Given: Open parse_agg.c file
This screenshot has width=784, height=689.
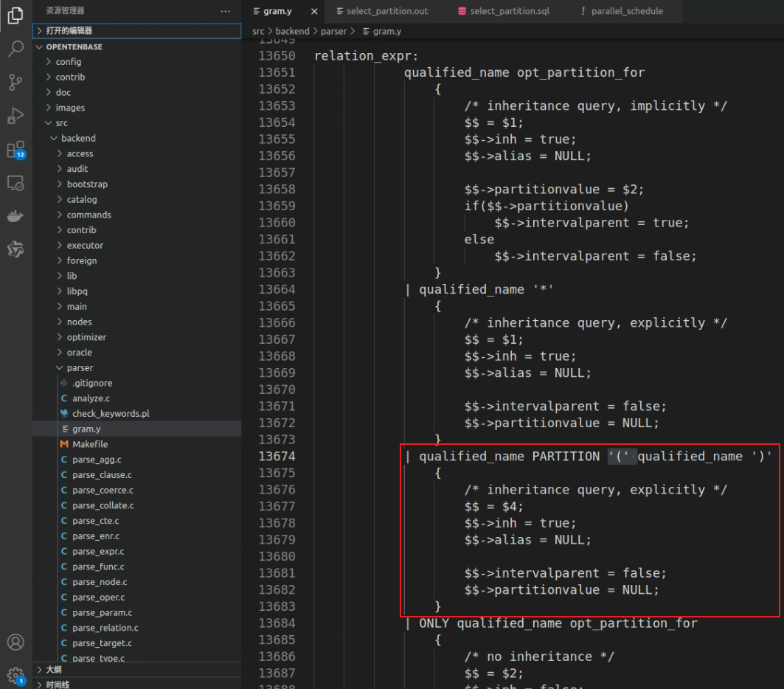Looking at the screenshot, I should 137,460.
